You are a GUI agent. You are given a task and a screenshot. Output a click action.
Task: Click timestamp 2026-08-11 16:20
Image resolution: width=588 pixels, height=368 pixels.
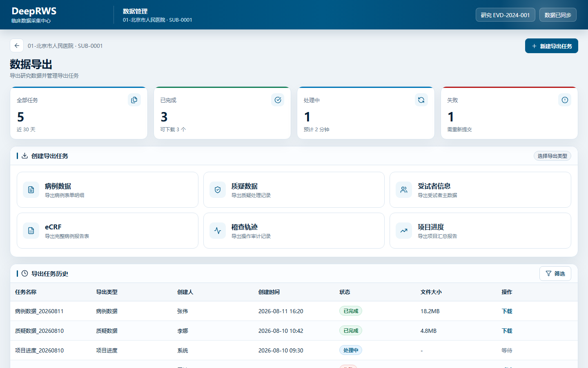pos(281,311)
